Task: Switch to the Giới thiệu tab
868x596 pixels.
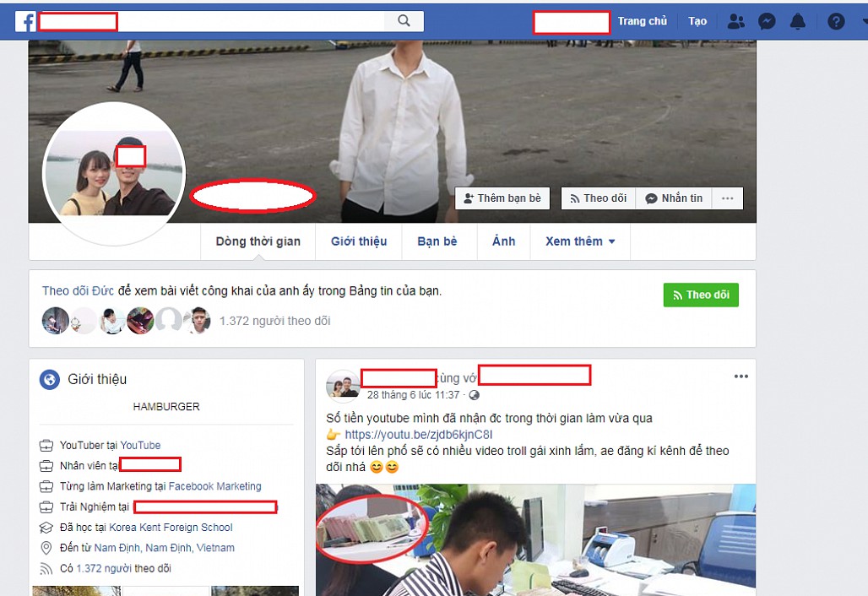Action: click(359, 241)
